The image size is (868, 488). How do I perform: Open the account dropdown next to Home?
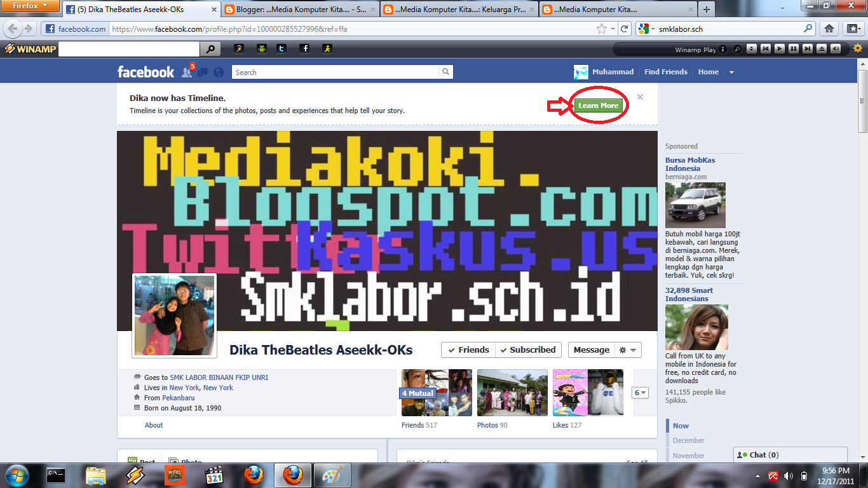pos(731,72)
